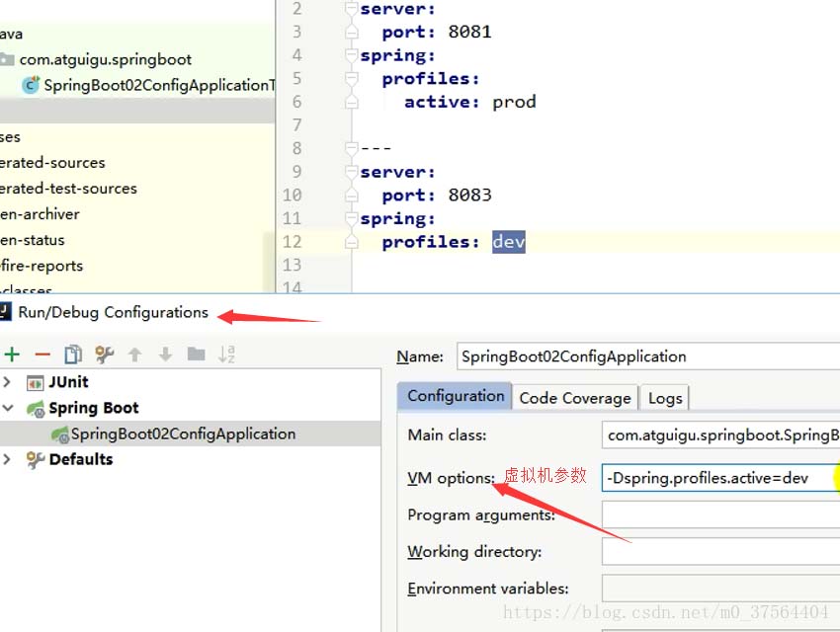Fold the spring block at line 4

[352, 55]
